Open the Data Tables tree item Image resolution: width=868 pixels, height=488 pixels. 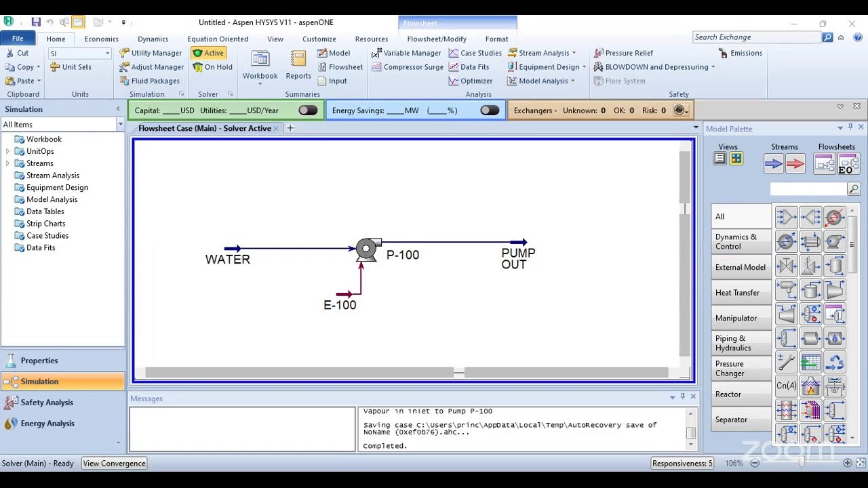(45, 211)
